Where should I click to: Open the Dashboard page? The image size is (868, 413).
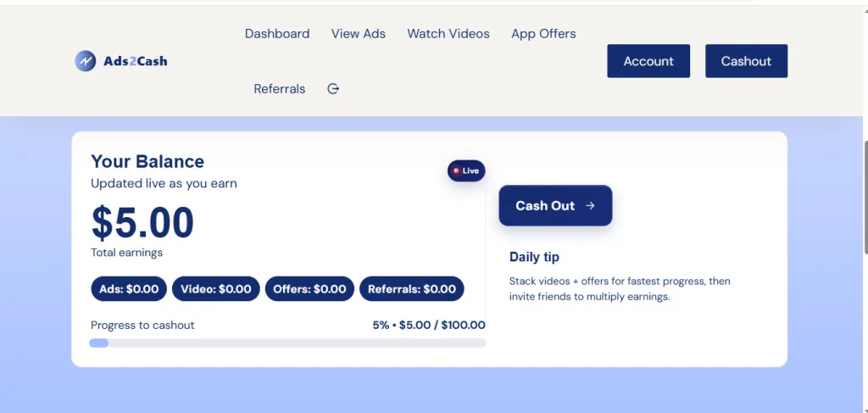277,34
